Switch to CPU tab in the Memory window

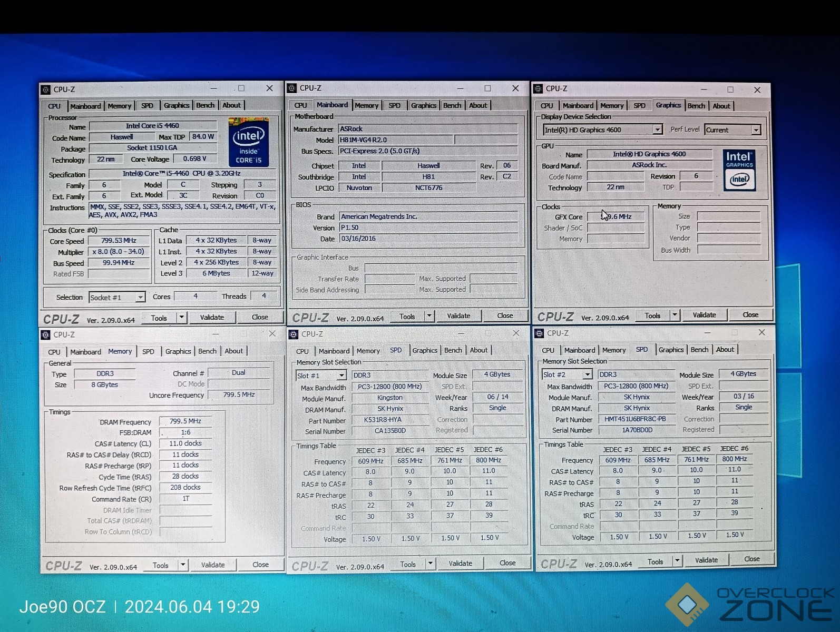[x=54, y=352]
